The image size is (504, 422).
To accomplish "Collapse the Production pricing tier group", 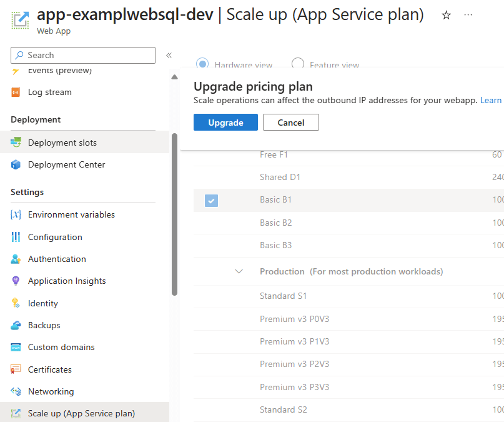I will 239,271.
